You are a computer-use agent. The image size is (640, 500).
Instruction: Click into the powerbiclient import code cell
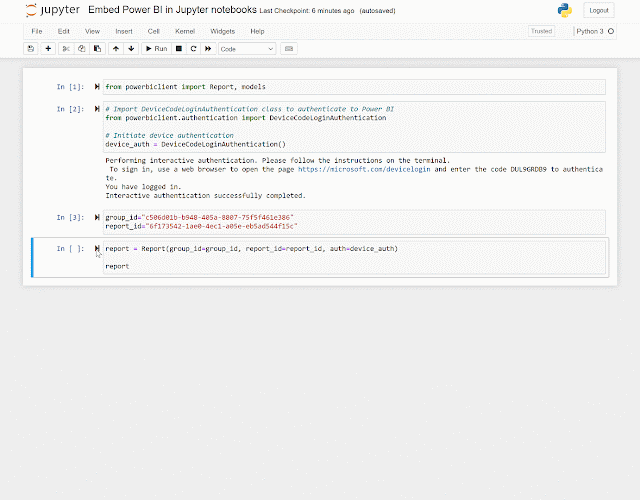click(x=354, y=87)
